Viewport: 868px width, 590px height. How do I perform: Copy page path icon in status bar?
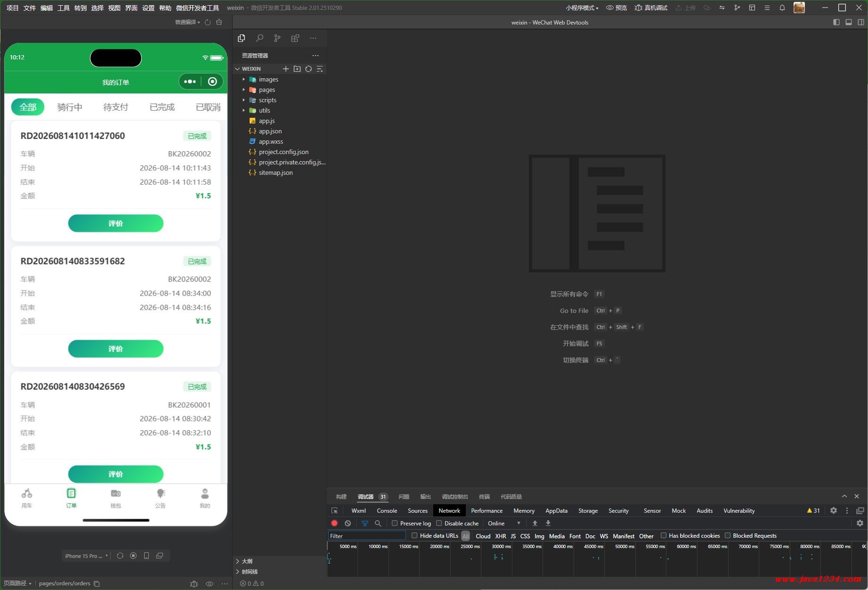(97, 583)
